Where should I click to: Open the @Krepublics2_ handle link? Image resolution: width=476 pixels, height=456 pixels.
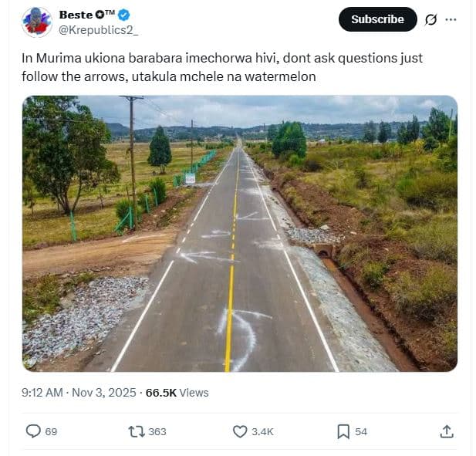[99, 29]
